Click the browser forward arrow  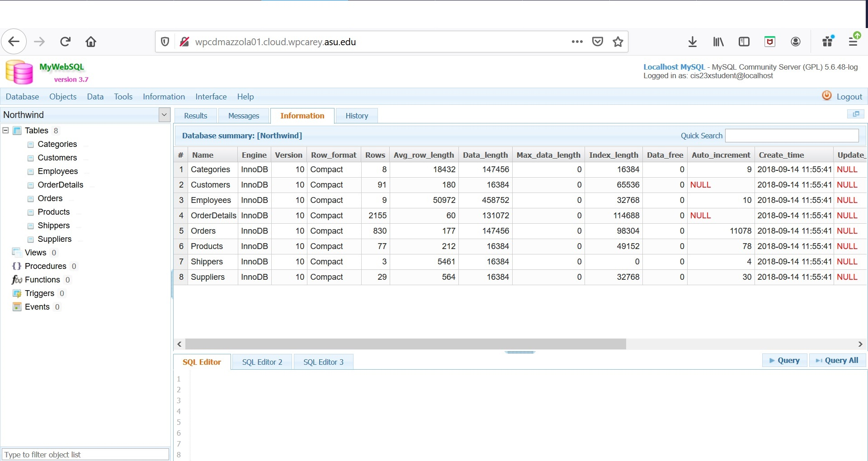coord(40,42)
